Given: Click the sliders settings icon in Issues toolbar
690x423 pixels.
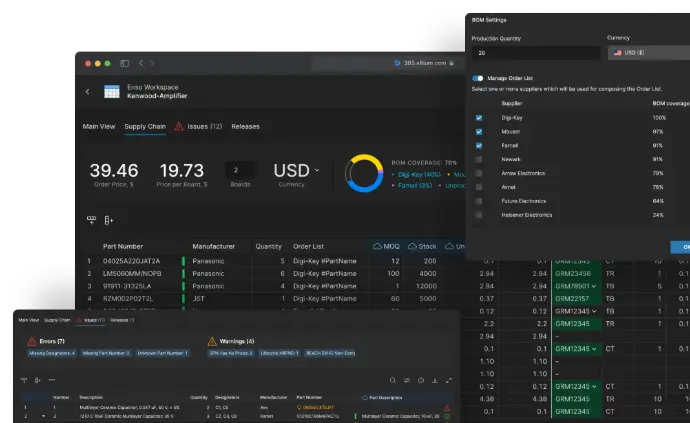Looking at the screenshot, I should (407, 380).
